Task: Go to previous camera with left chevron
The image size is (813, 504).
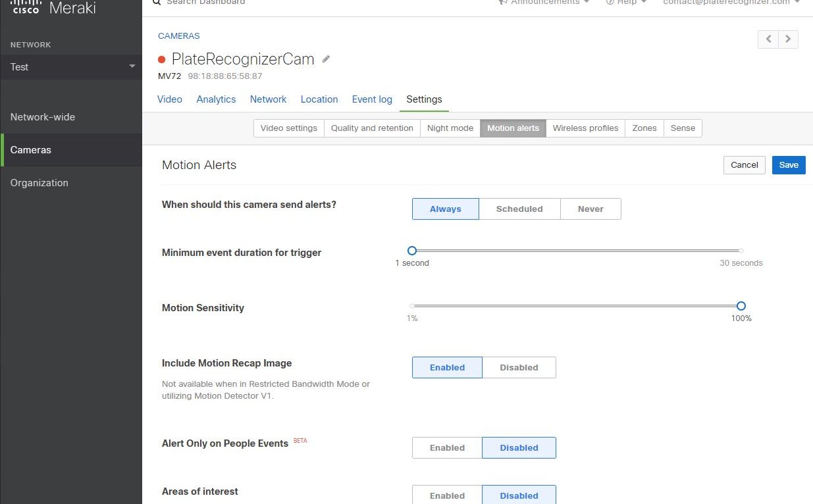Action: [768, 39]
